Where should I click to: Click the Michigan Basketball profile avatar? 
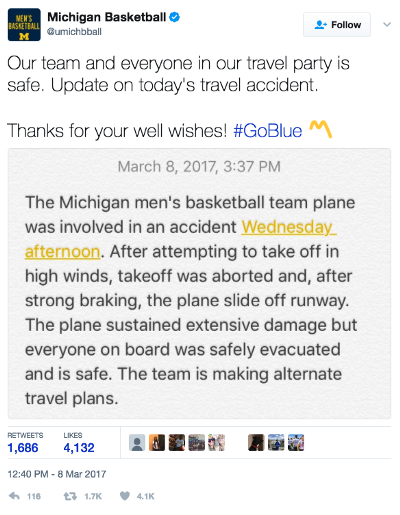pyautogui.click(x=24, y=25)
